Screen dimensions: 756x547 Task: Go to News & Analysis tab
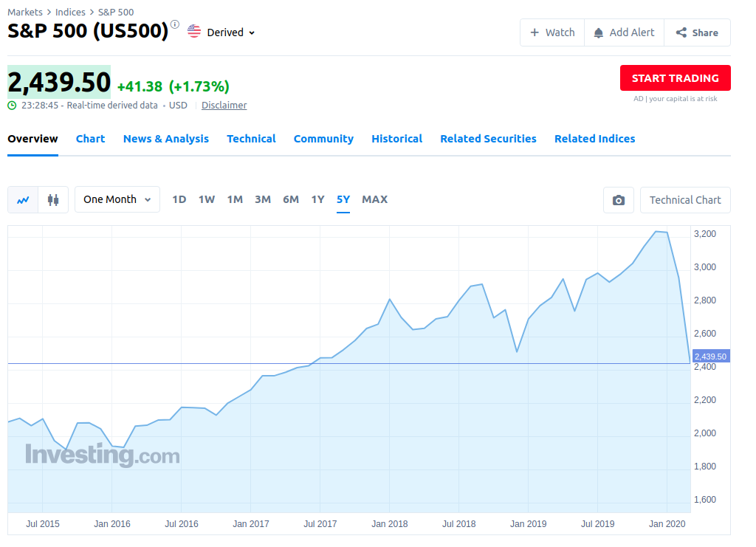tap(166, 139)
